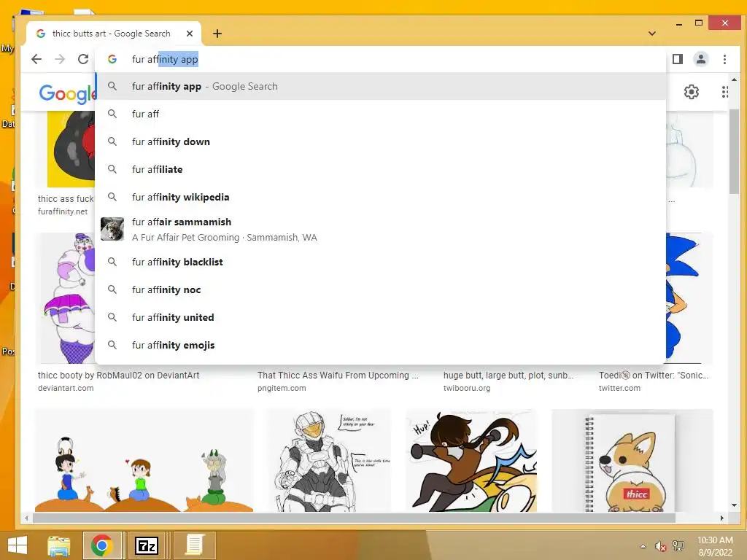Choose suggestion 'fur affinity blacklist'
Viewport: 747px width, 560px height.
(380, 262)
